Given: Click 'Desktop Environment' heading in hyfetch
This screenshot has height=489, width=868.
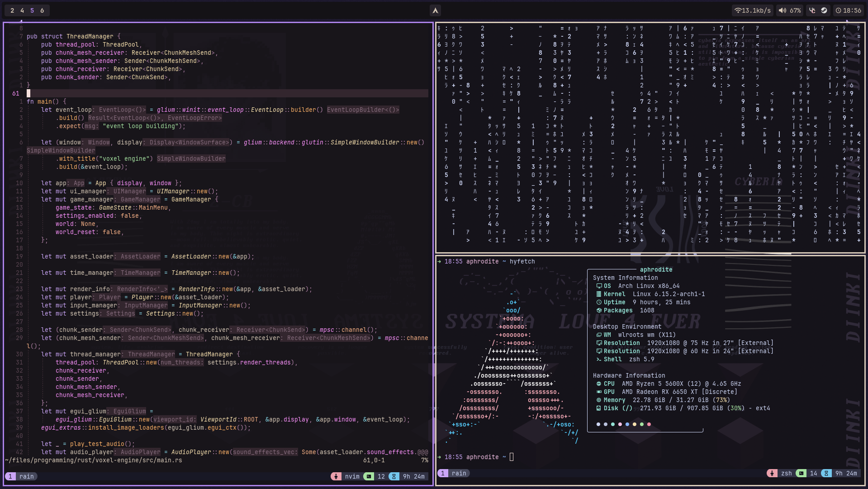Looking at the screenshot, I should 627,327.
